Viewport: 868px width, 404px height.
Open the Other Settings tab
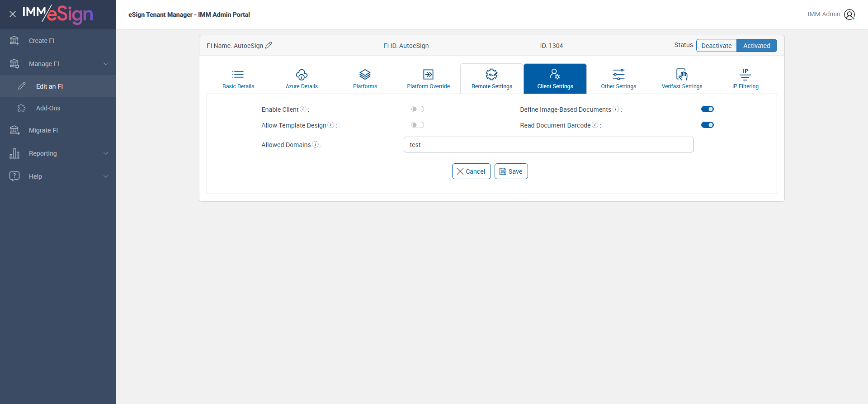[618, 79]
